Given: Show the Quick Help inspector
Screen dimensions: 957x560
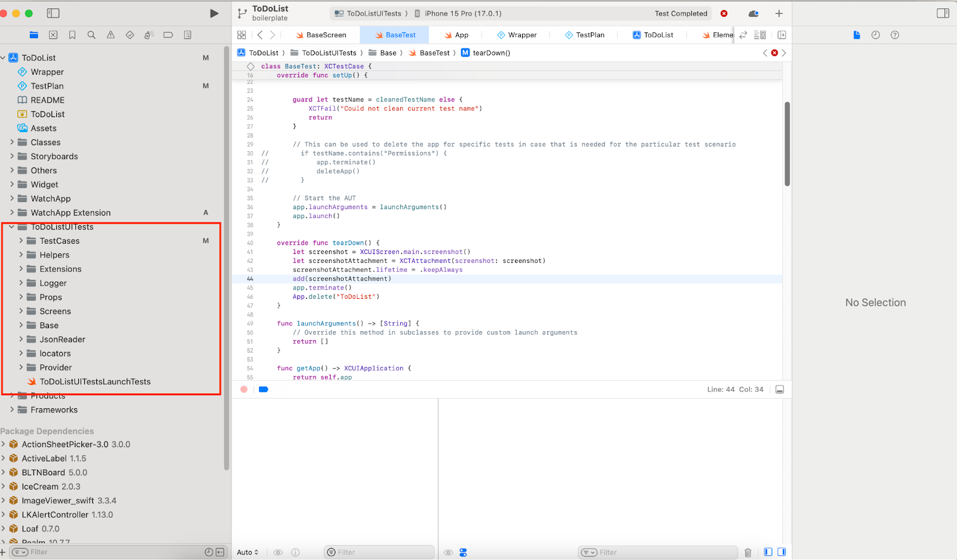Looking at the screenshot, I should coord(895,35).
